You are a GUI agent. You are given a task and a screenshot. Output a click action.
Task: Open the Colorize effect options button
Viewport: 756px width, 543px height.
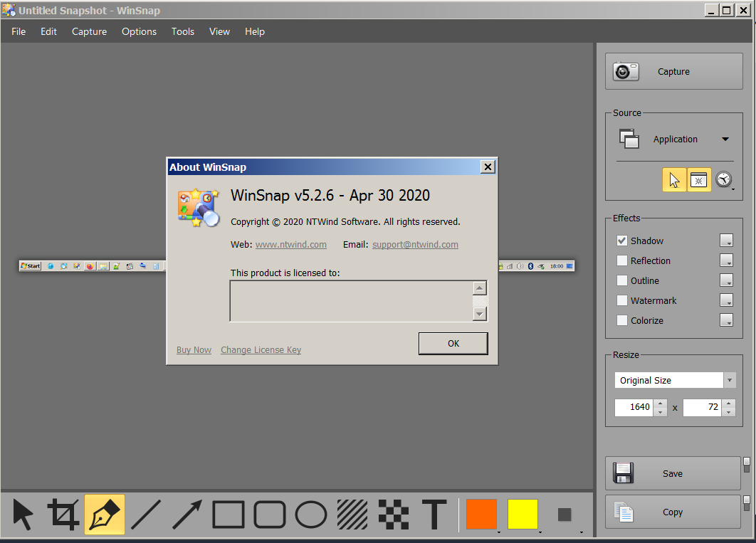click(726, 320)
